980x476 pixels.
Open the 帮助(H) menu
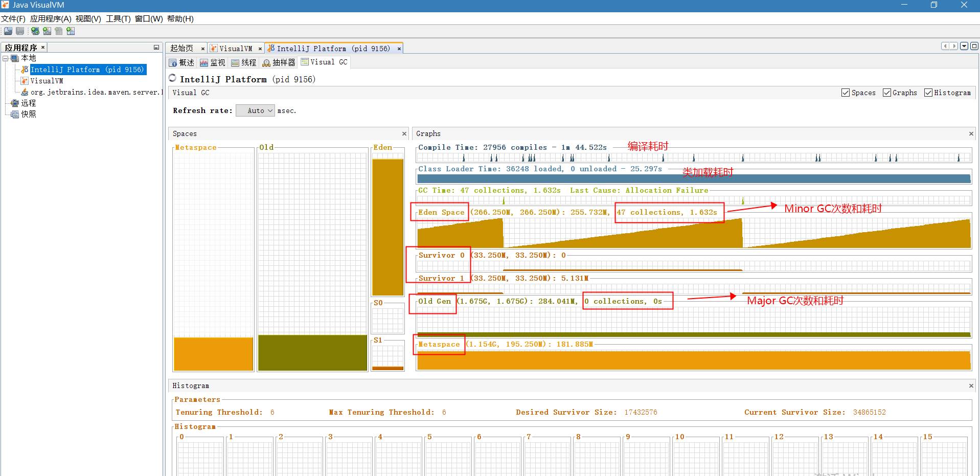click(x=180, y=19)
